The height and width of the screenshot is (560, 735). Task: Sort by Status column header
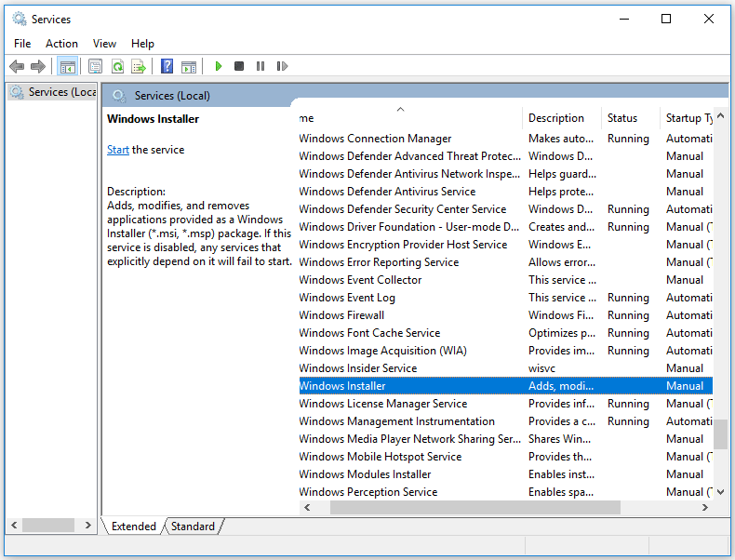(631, 118)
